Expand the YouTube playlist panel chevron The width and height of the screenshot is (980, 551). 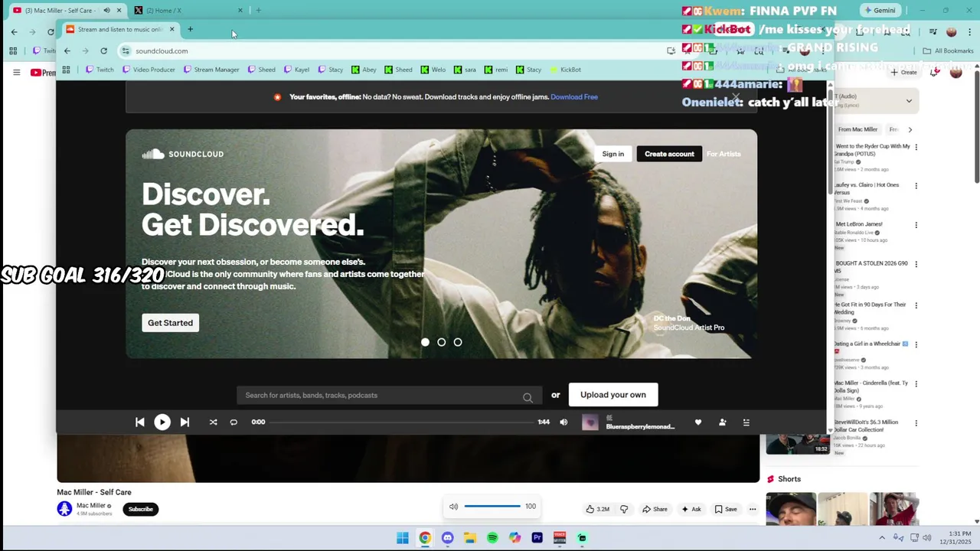coord(909,100)
